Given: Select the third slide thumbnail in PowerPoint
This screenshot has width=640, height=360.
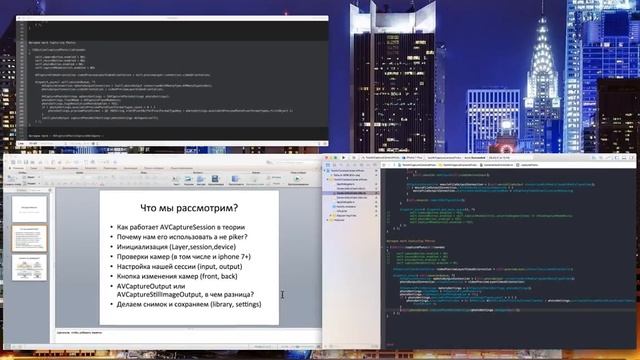Looking at the screenshot, I should click(29, 267).
